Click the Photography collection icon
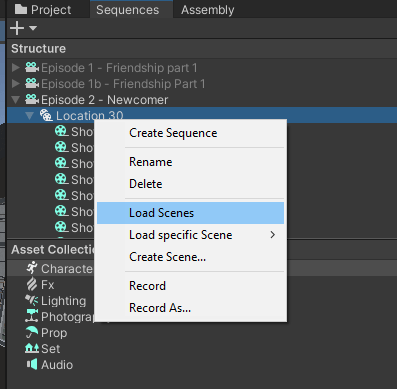 tap(32, 316)
